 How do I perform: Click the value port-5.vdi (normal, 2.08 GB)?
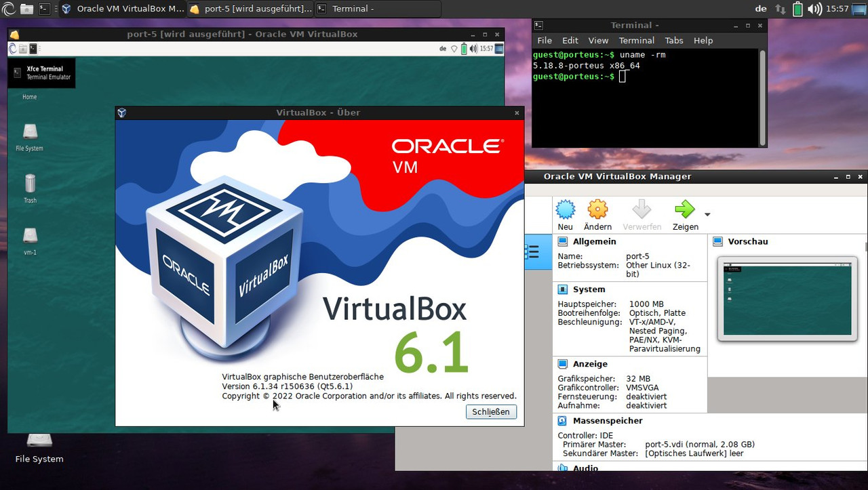pyautogui.click(x=700, y=445)
